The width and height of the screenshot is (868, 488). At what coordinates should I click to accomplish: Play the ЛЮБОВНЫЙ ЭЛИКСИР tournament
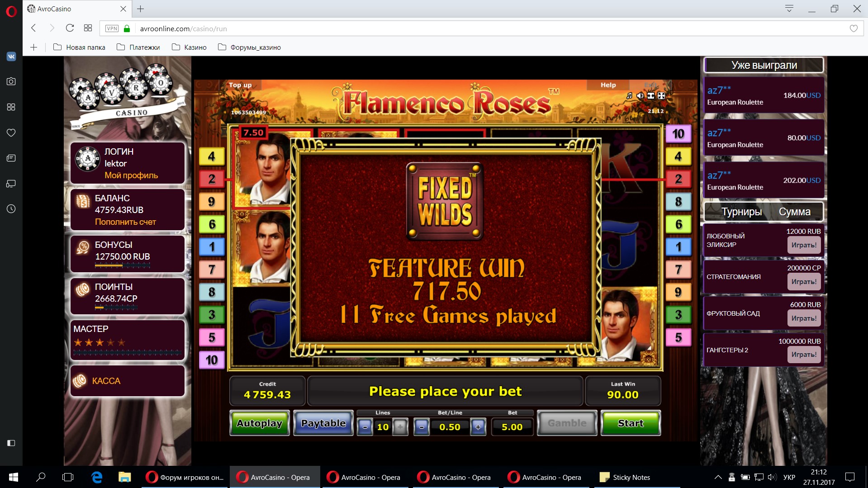pyautogui.click(x=804, y=245)
